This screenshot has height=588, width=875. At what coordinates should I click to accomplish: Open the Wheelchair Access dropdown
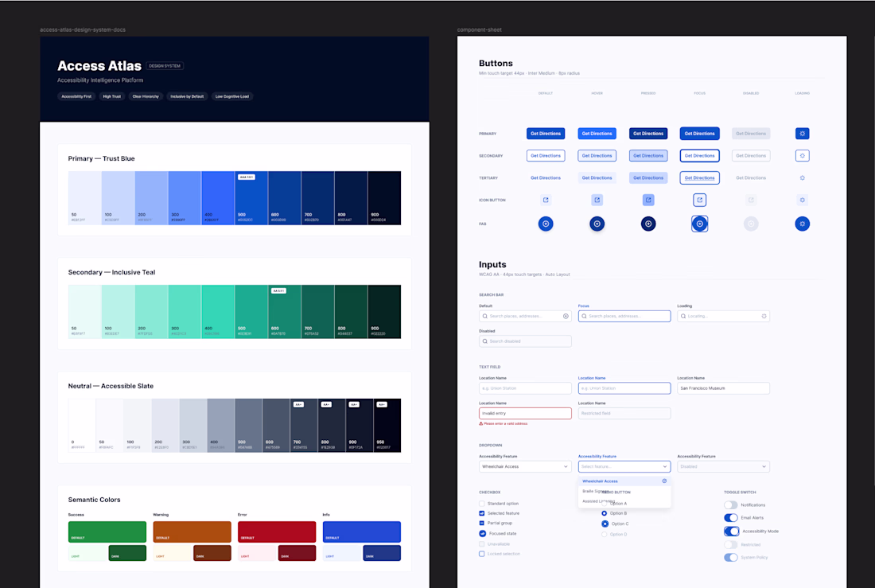(x=525, y=466)
